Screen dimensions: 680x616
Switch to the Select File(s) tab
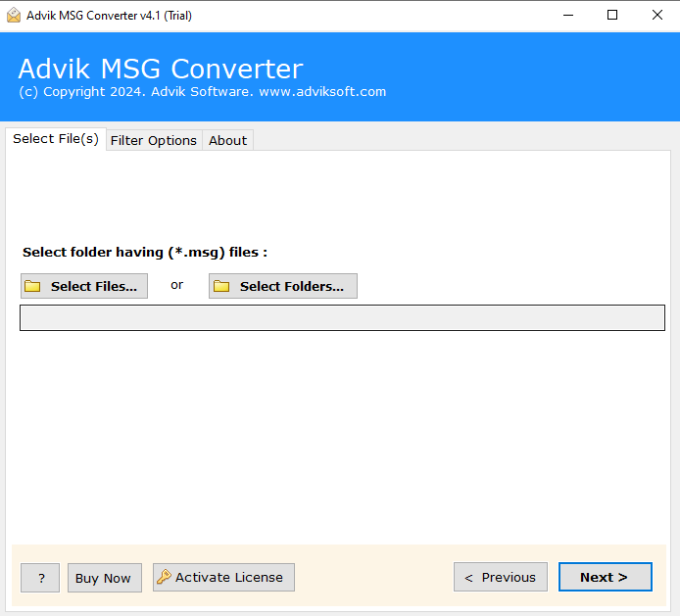pyautogui.click(x=56, y=139)
